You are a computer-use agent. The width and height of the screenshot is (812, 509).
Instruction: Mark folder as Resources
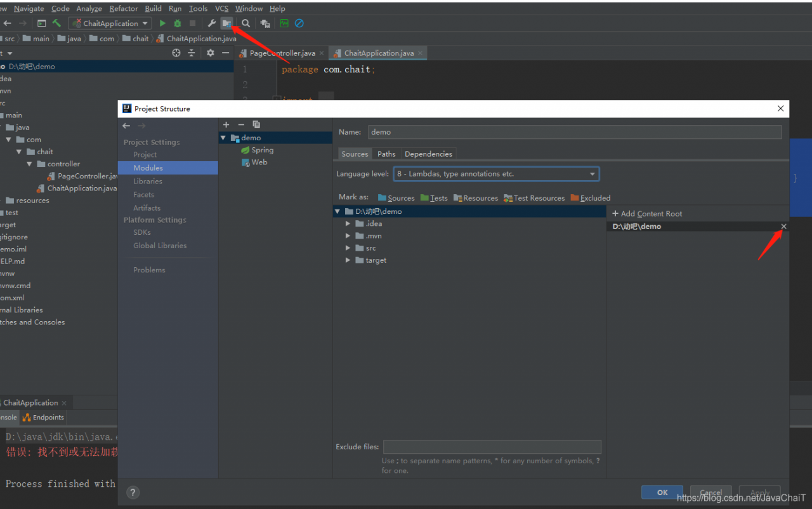[476, 198]
